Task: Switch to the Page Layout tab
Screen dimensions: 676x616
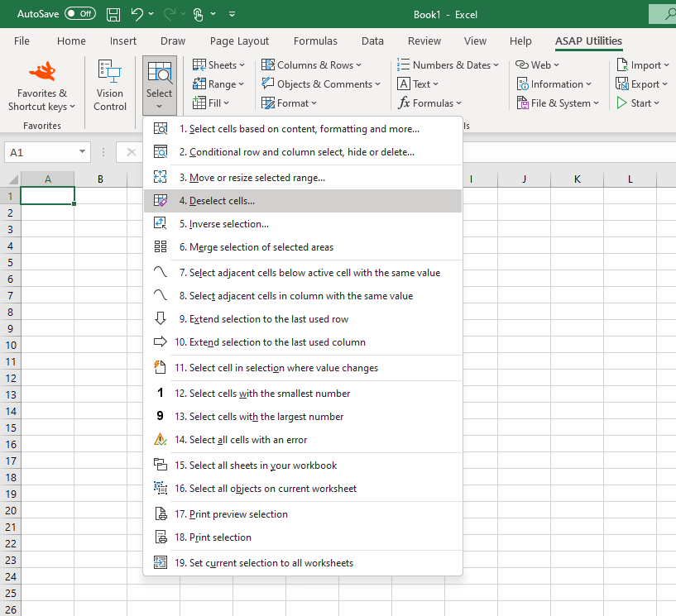Action: pyautogui.click(x=239, y=41)
